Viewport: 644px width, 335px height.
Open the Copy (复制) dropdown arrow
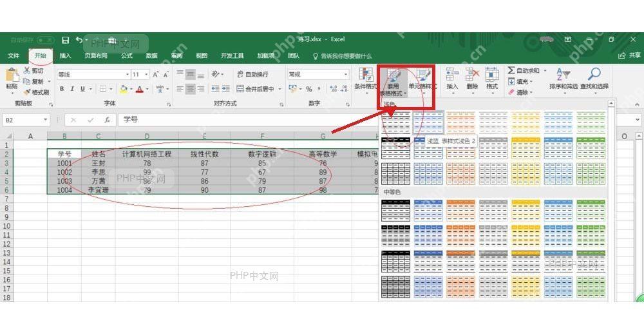point(50,81)
